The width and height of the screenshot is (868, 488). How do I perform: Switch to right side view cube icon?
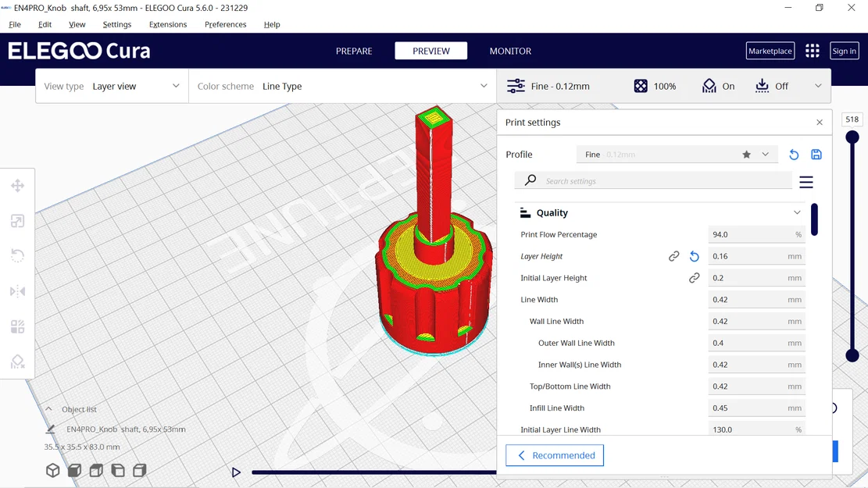[140, 470]
